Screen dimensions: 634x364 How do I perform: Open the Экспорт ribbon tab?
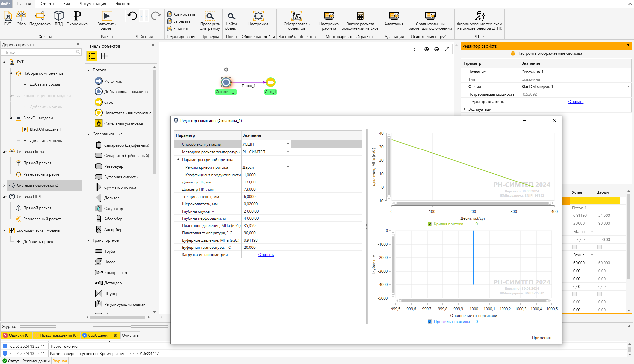123,4
